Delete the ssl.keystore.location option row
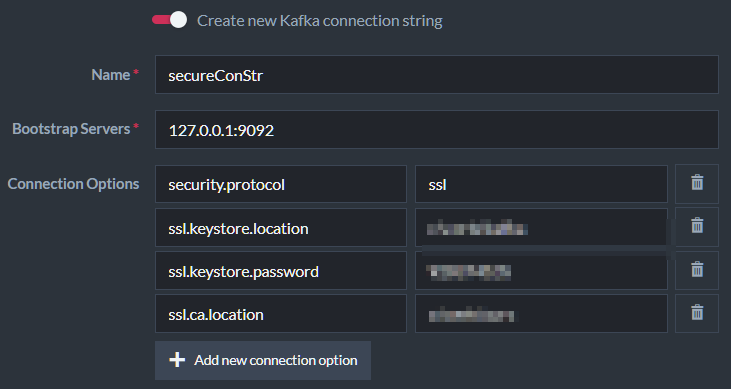 click(697, 227)
